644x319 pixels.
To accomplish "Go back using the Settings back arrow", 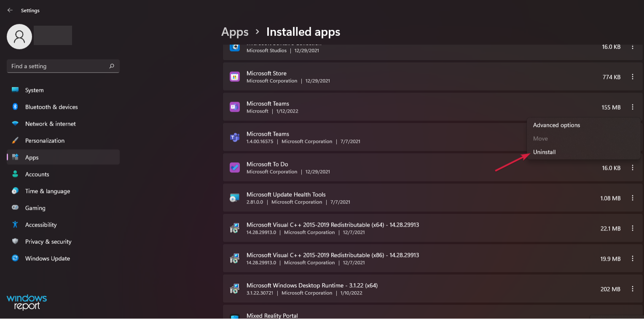I will click(10, 10).
